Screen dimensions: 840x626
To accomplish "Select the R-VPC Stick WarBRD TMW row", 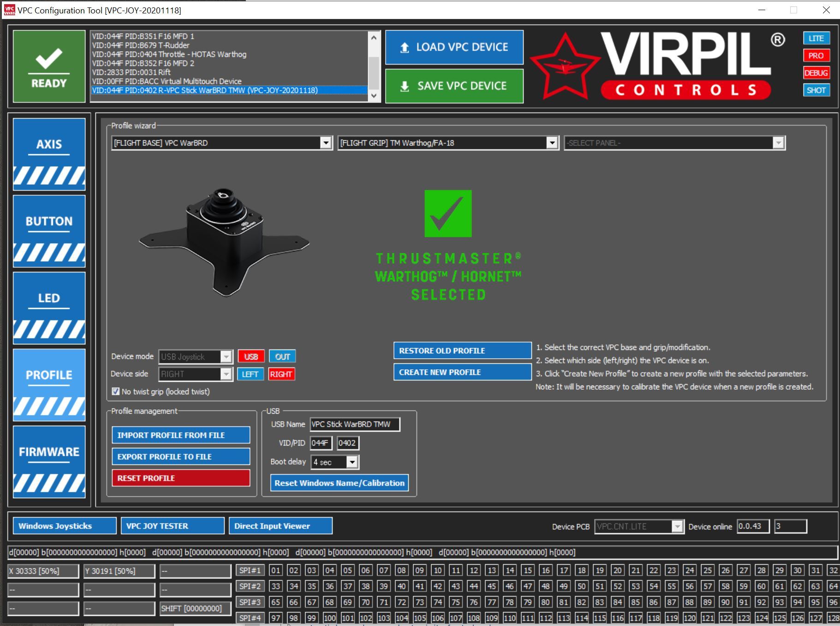I will (229, 90).
